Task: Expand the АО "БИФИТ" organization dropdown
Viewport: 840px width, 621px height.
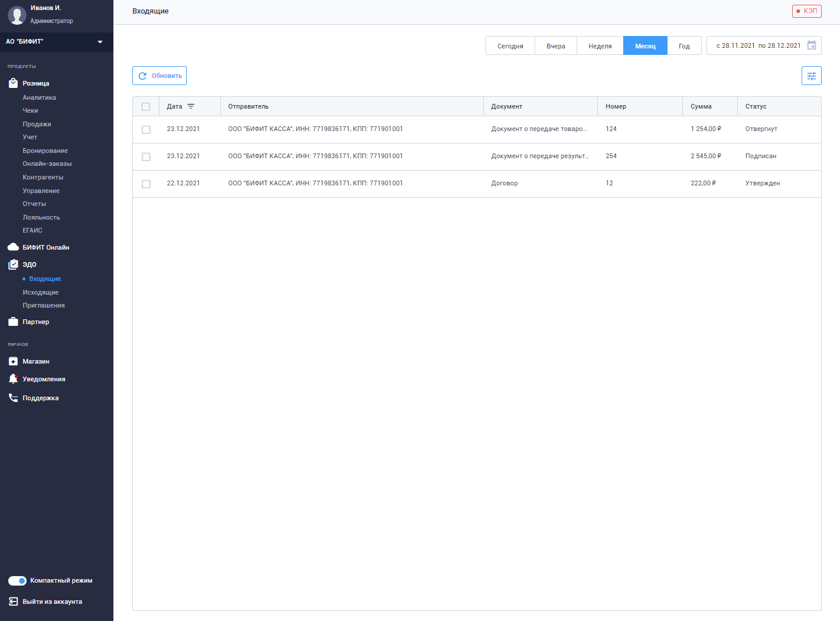Action: (57, 42)
